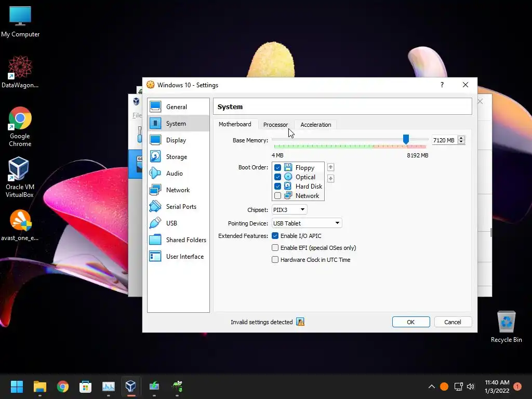
Task: Open volume control in system tray
Action: [471, 387]
